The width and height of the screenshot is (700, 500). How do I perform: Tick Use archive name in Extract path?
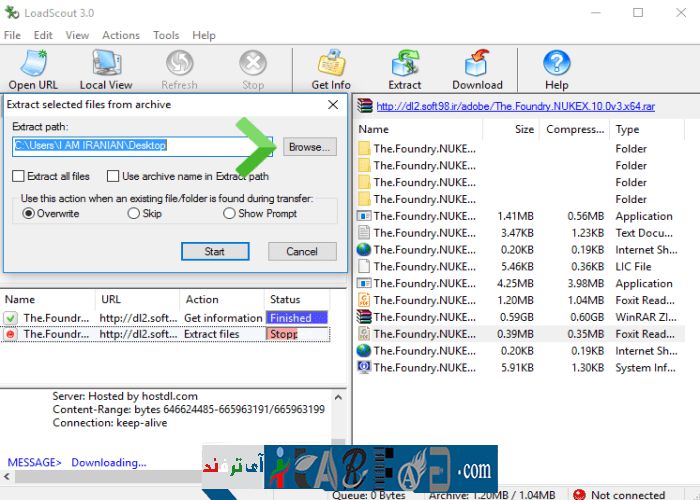coord(111,176)
